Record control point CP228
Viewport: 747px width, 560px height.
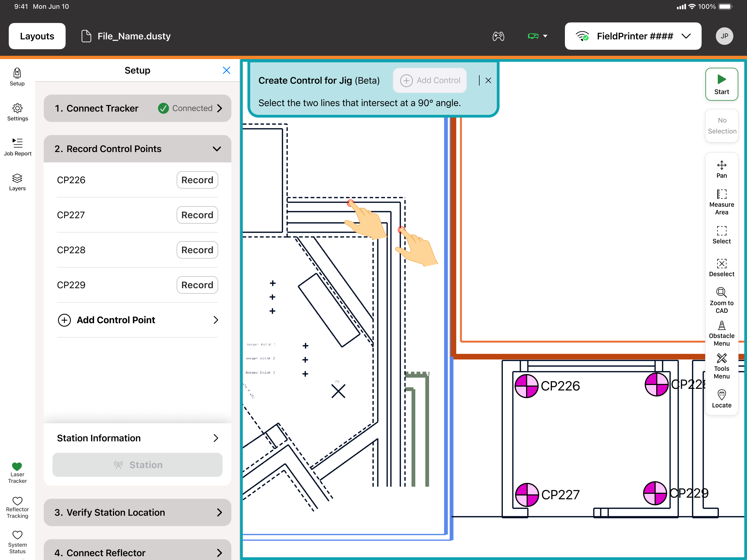[197, 250]
